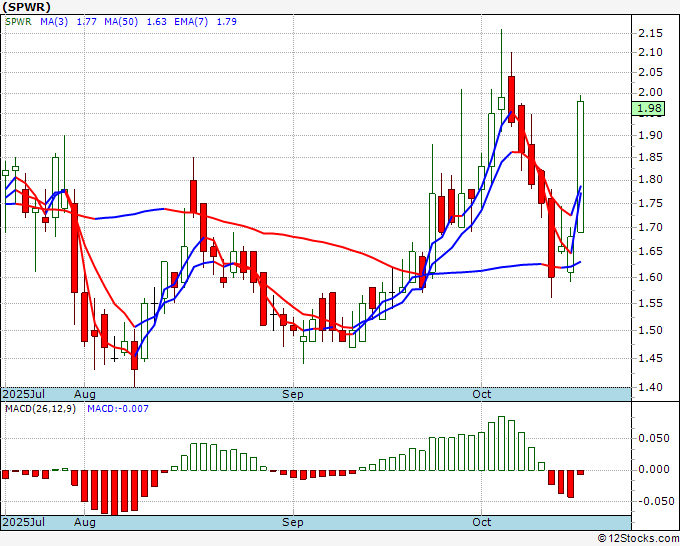Click the MACD(26,12,9) indicator label
680x546 pixels.
(x=40, y=409)
